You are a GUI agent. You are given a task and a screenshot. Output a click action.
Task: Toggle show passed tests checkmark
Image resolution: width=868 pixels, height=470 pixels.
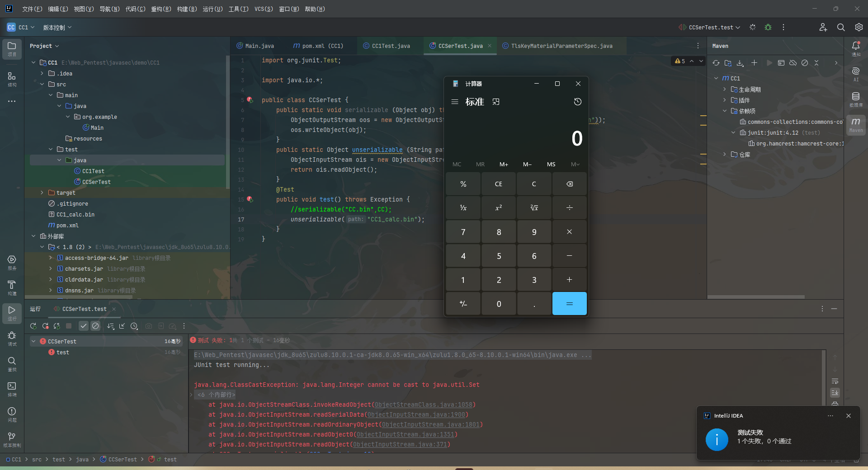coord(84,326)
